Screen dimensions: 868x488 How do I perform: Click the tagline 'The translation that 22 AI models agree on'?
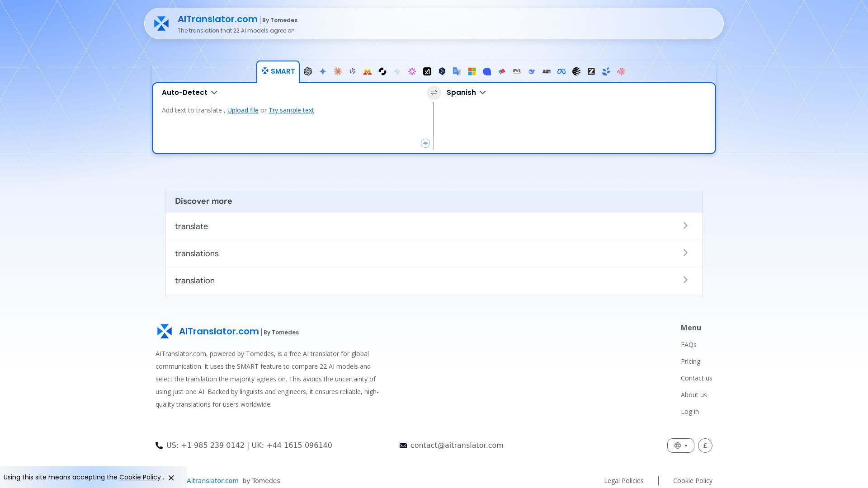(236, 31)
